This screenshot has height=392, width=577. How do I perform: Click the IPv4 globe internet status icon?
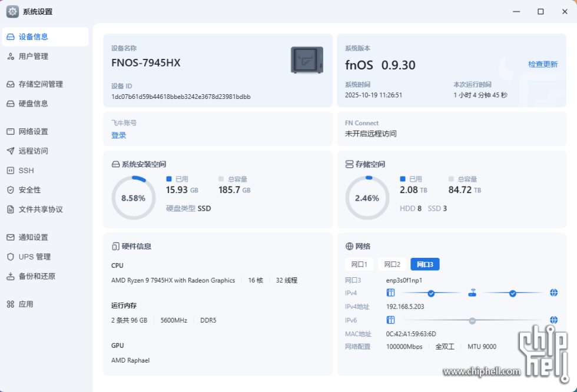coord(553,293)
